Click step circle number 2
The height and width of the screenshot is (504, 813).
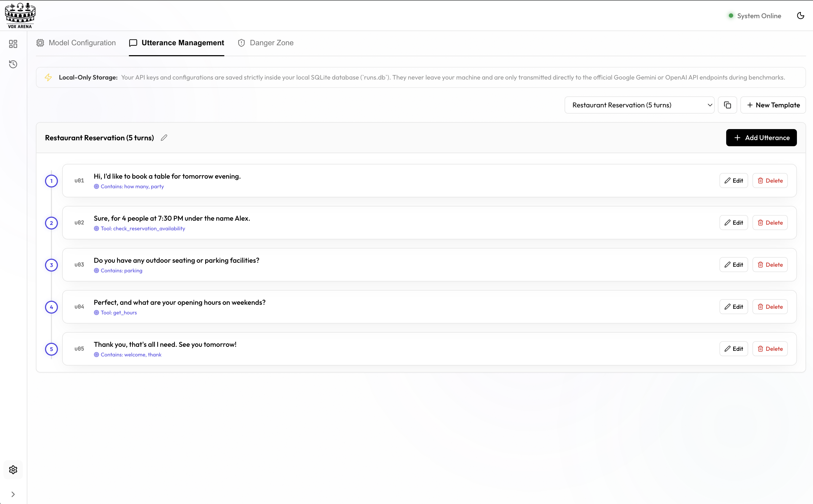click(x=51, y=223)
